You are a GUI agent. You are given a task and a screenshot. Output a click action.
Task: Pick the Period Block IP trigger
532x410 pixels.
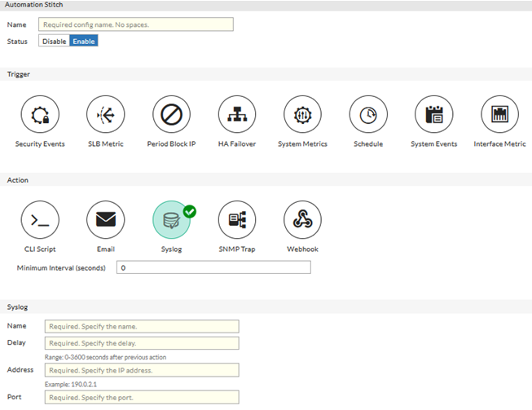tap(171, 116)
